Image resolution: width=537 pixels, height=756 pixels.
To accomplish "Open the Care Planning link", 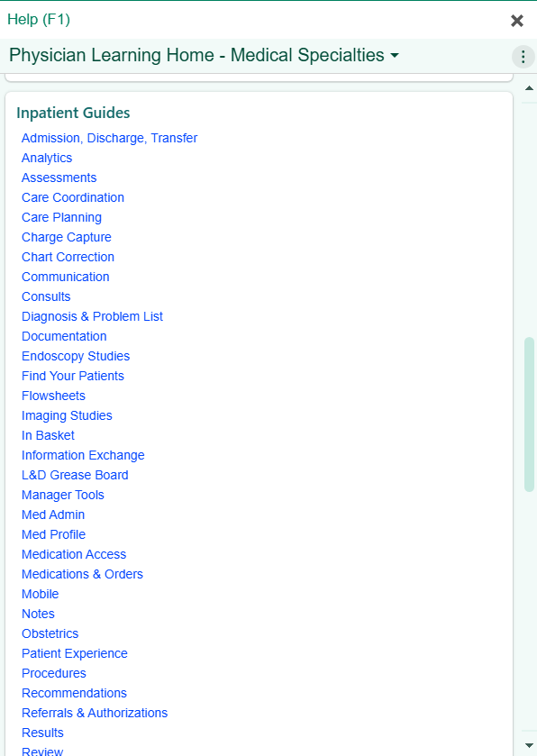I will pyautogui.click(x=61, y=217).
